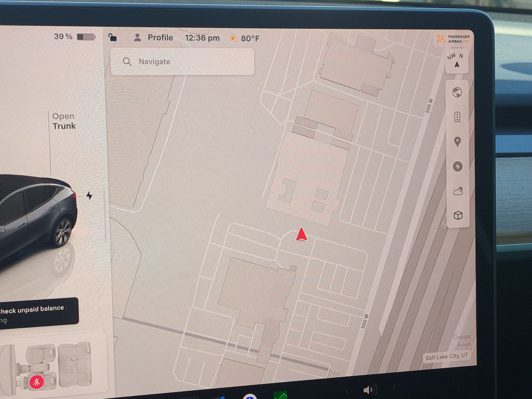Image resolution: width=532 pixels, height=399 pixels.
Task: Tap the volume decrease left chevron
Action: click(347, 391)
